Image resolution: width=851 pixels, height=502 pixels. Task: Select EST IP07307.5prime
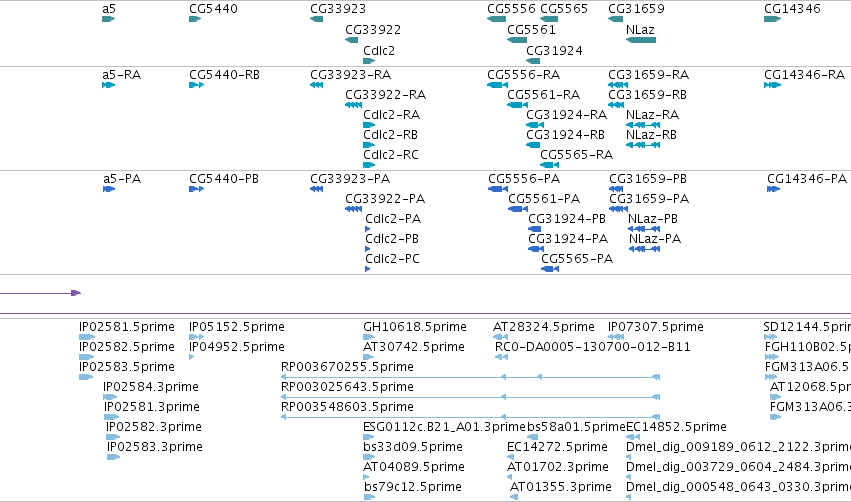click(656, 327)
